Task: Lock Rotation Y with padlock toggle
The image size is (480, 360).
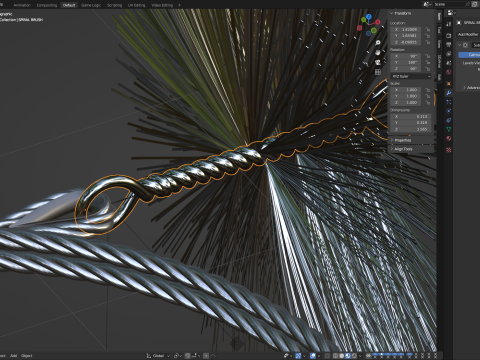Action: (428, 62)
